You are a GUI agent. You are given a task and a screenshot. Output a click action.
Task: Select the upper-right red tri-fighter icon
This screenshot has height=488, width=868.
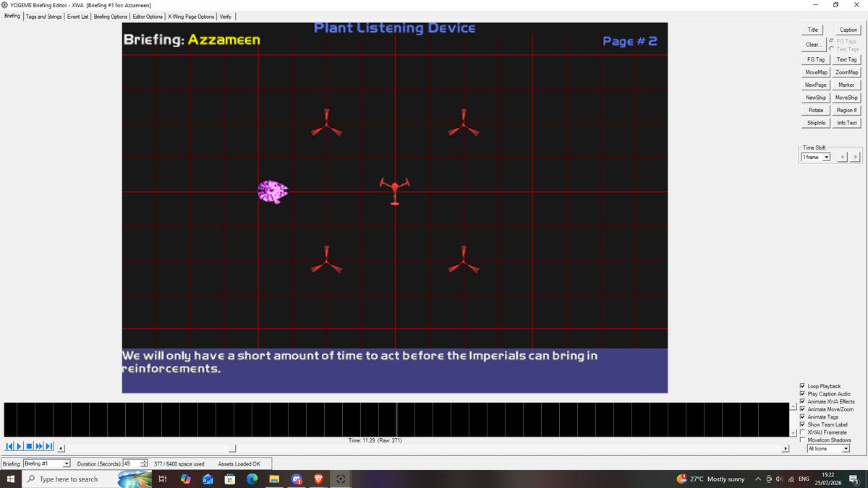463,122
